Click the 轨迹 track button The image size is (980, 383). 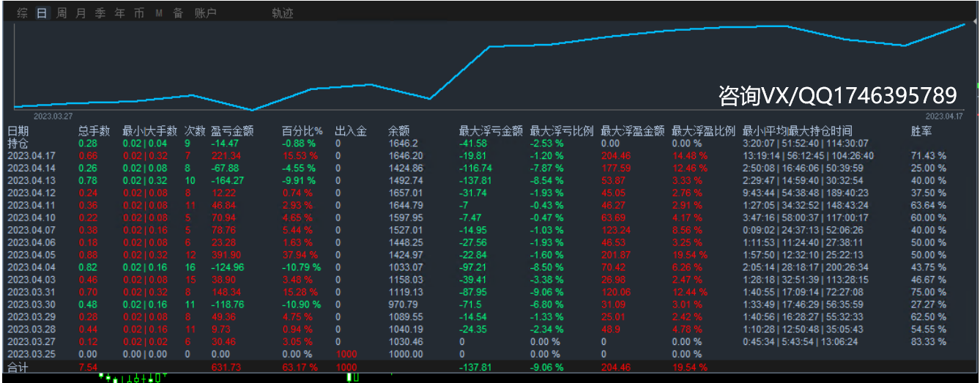point(282,13)
